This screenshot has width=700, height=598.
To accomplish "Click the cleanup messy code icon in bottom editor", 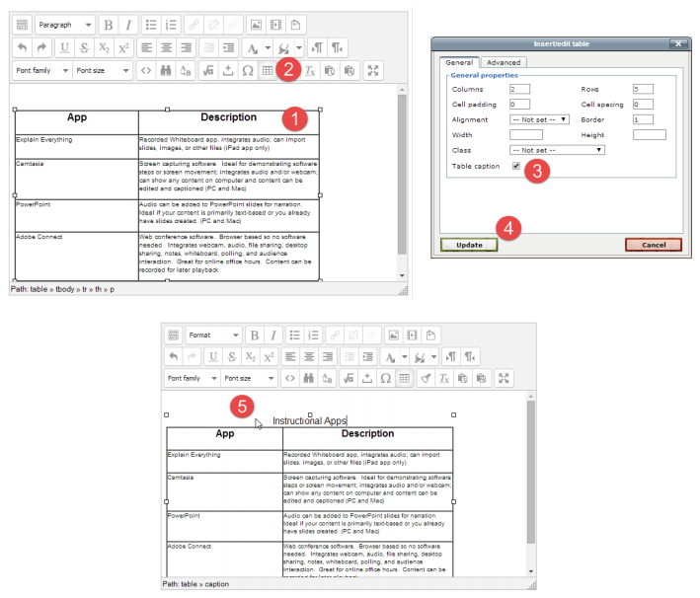I will click(426, 378).
